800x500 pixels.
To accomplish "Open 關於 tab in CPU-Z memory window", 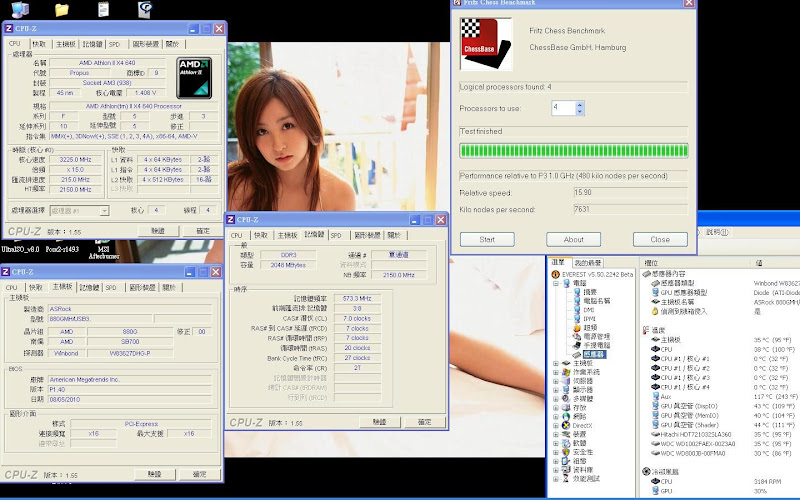I will [x=394, y=235].
